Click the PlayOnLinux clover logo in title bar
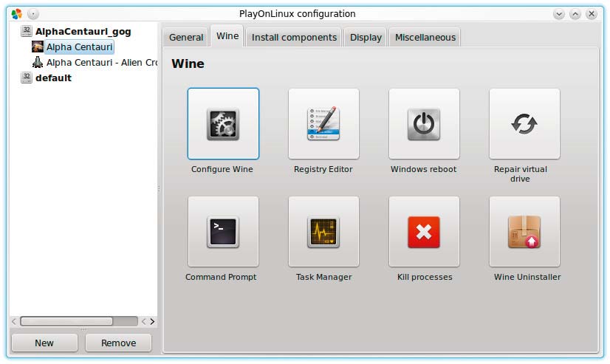This screenshot has width=610, height=364. point(17,14)
